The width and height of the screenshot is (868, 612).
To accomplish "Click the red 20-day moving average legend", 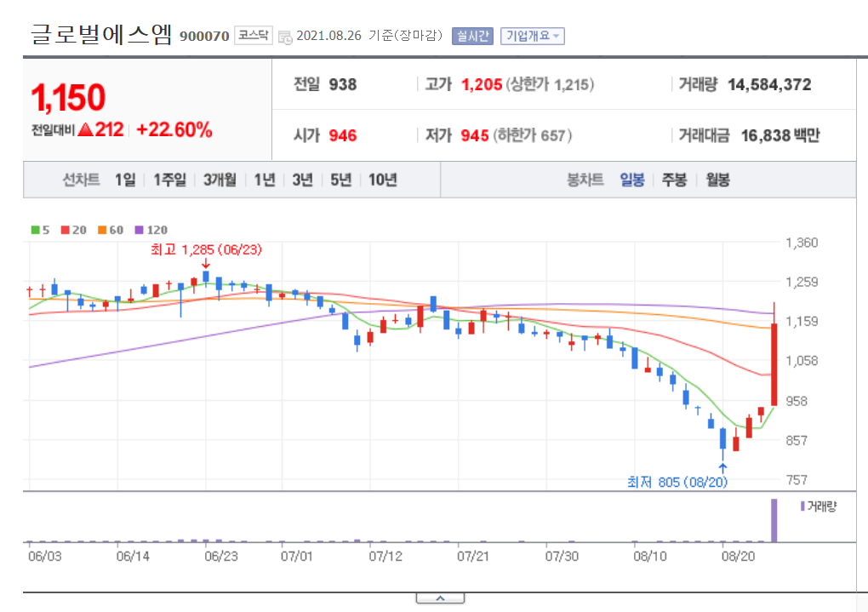I will click(74, 230).
